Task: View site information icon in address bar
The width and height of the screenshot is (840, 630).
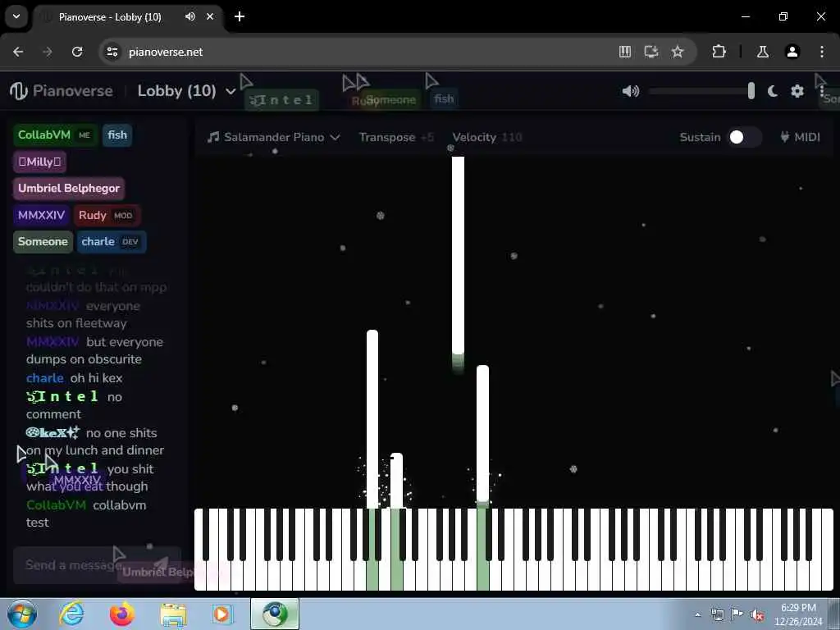Action: [x=112, y=52]
